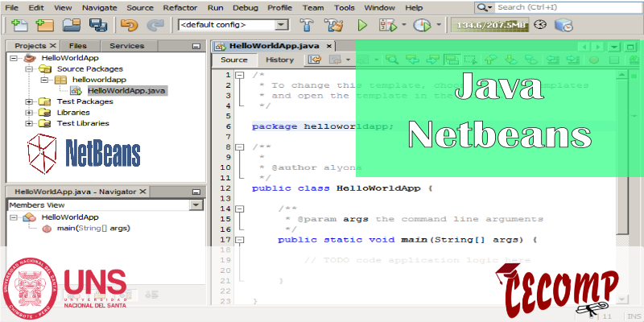Switch editor to Source view
This screenshot has height=322, width=644.
[234, 60]
